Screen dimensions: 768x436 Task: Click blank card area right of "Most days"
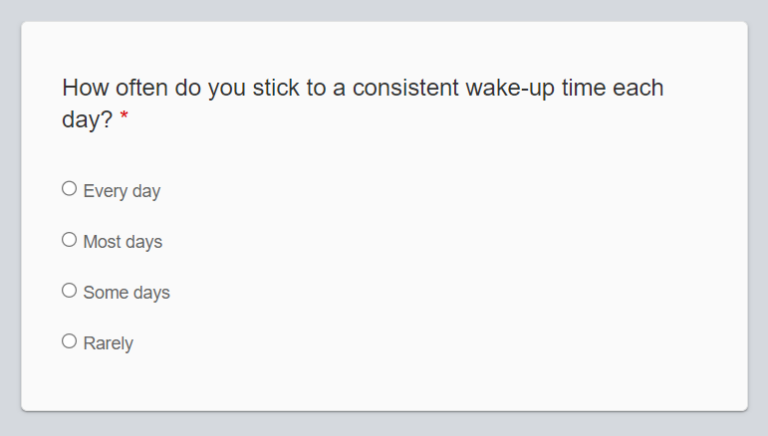click(450, 242)
